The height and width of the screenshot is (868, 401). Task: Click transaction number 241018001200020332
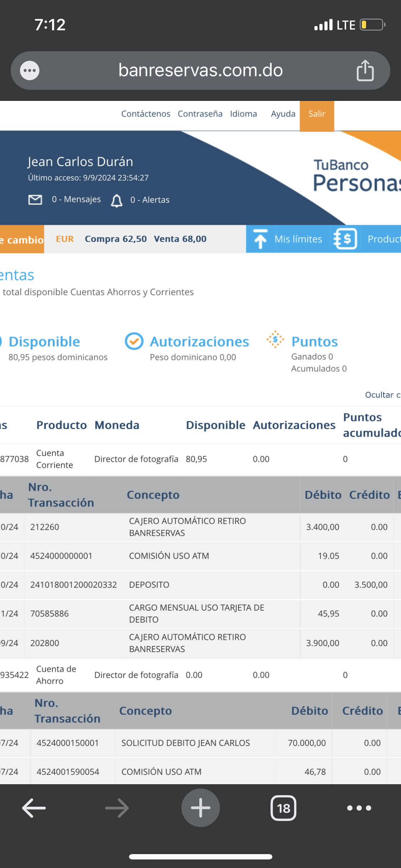tap(73, 585)
